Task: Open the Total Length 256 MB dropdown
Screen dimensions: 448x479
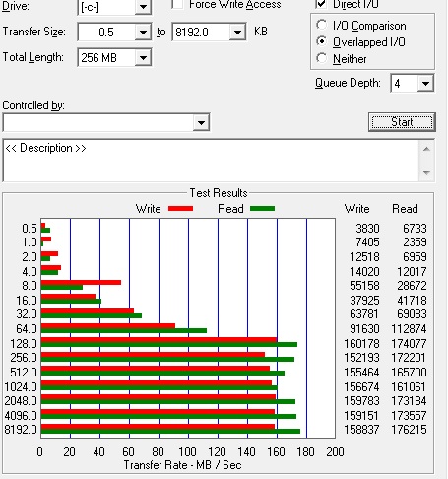Action: click(x=143, y=58)
